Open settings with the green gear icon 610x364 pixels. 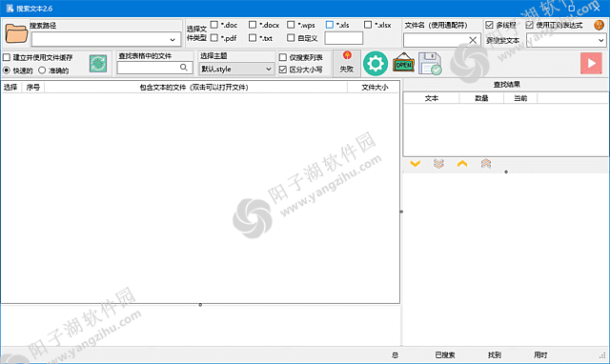tap(376, 64)
